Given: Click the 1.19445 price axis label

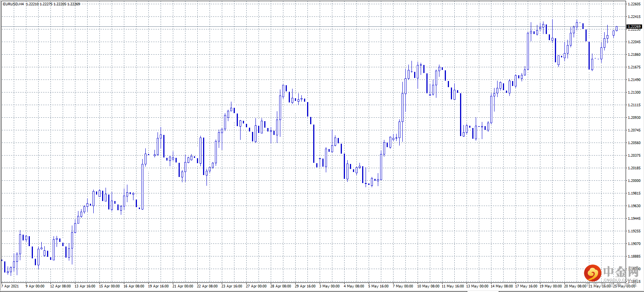Looking at the screenshot, I should point(634,219).
